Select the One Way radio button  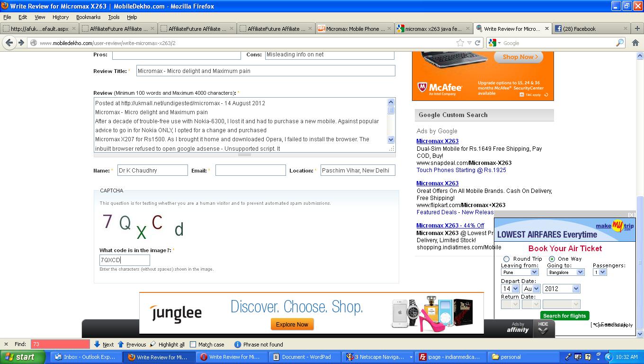[x=552, y=259]
